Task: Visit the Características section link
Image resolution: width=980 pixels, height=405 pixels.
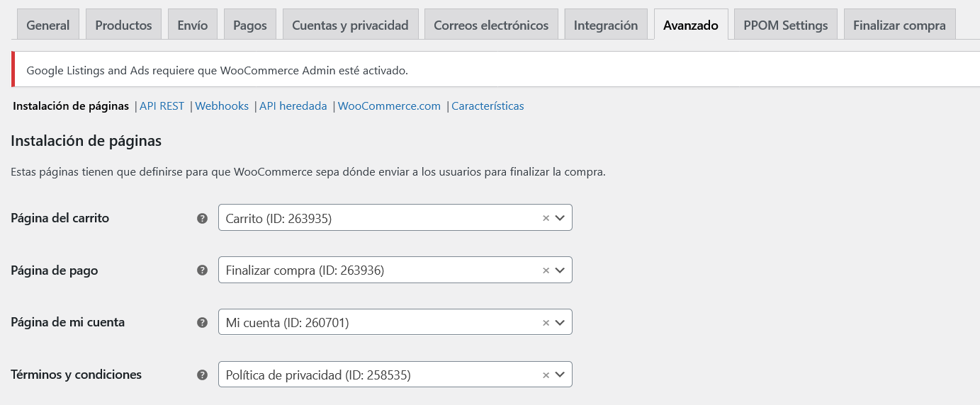Action: tap(488, 106)
